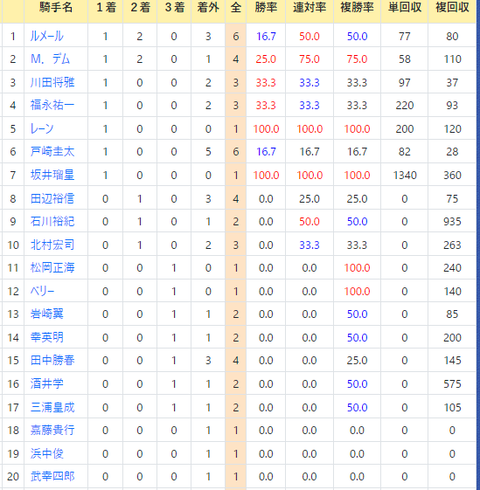Select 25.0 勝率 value for M. デム

(x=266, y=59)
